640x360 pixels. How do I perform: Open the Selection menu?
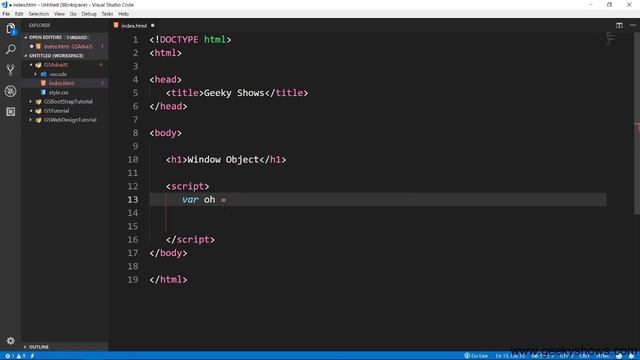(39, 14)
